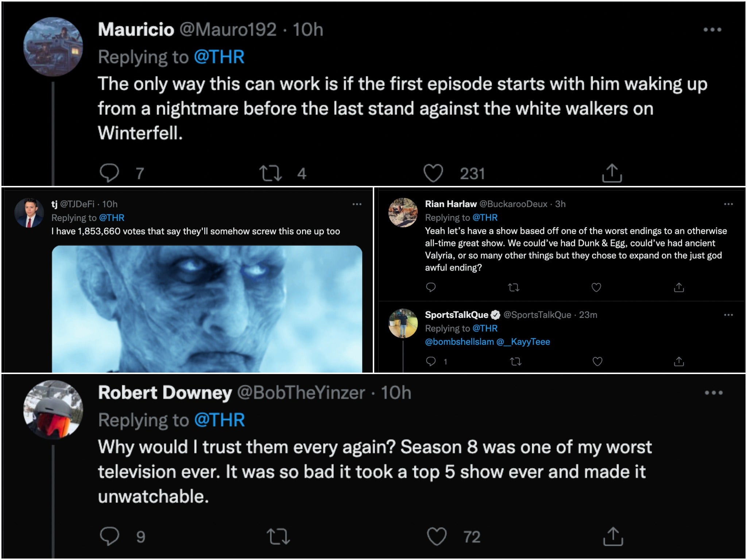Open more options on Rian Harlaw's tweet
This screenshot has width=747, height=560.
728,204
